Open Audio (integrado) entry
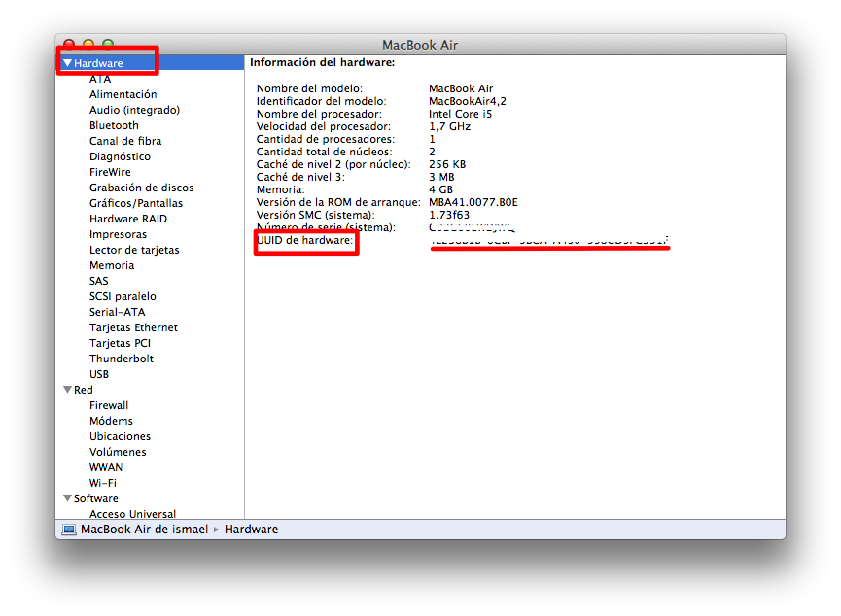Image resolution: width=841 pixels, height=616 pixels. (134, 110)
